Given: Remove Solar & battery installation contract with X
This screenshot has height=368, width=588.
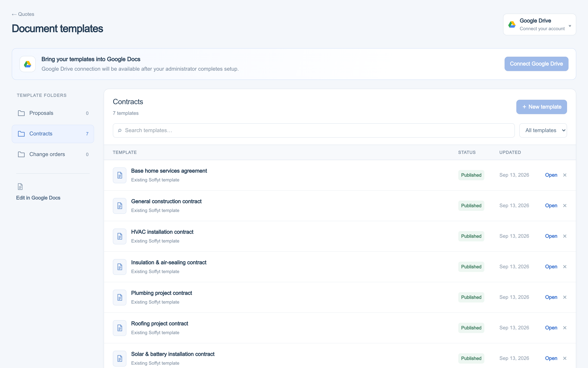Looking at the screenshot, I should 565,358.
